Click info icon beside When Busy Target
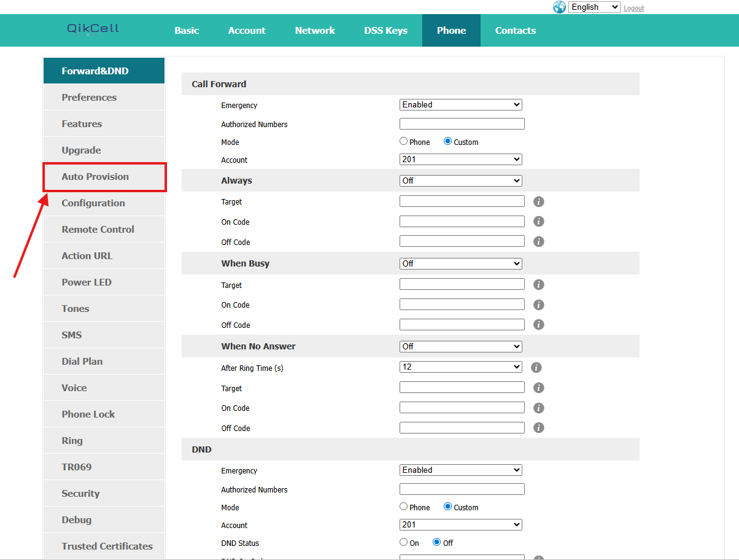Image resolution: width=739 pixels, height=560 pixels. [x=539, y=285]
